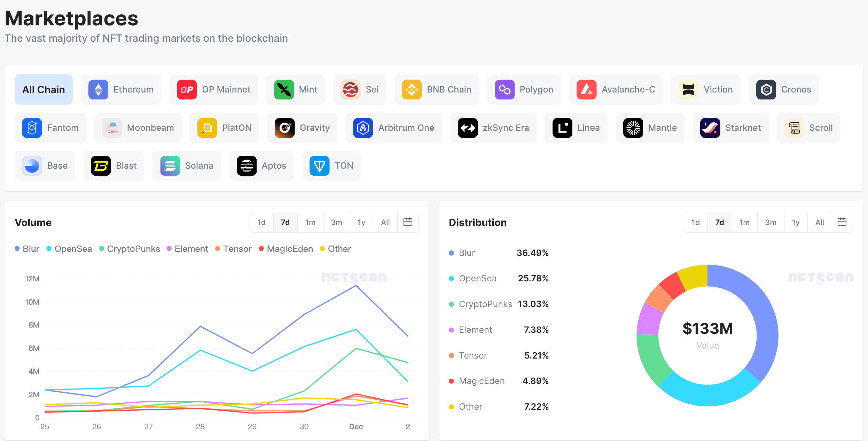Select the Polygon chain icon
Screen dimensions: 868x441
click(505, 89)
